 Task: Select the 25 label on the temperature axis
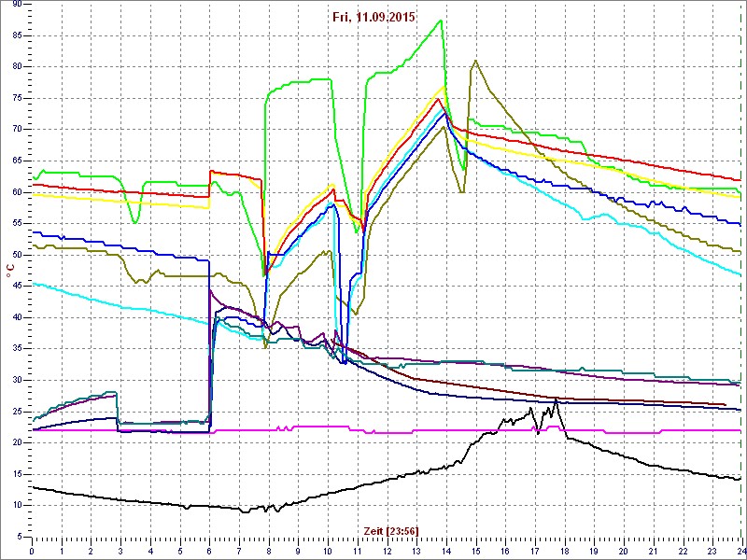[x=17, y=412]
